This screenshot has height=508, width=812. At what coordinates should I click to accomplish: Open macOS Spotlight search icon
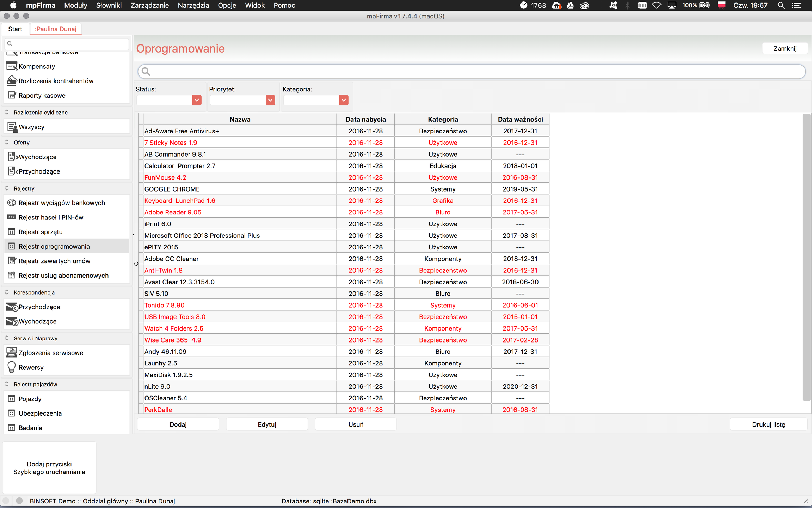pos(781,5)
